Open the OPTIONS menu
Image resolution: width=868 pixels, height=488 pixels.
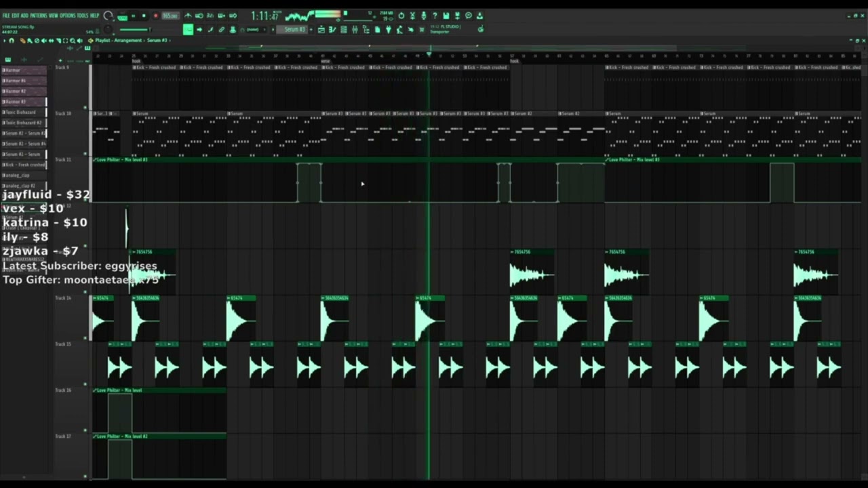point(68,15)
